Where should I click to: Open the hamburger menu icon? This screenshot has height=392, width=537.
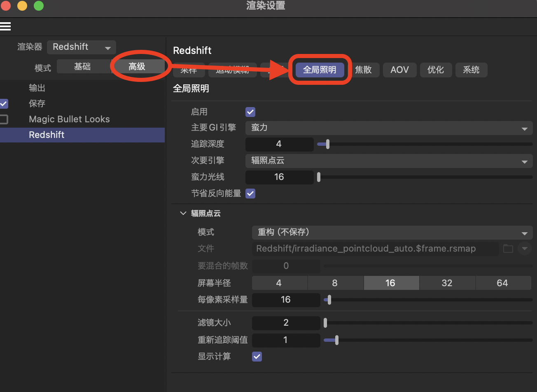[5, 26]
